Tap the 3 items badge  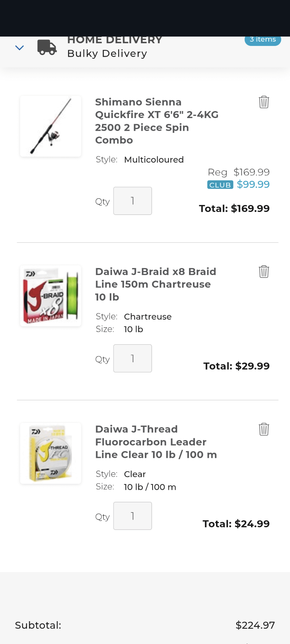(x=262, y=40)
